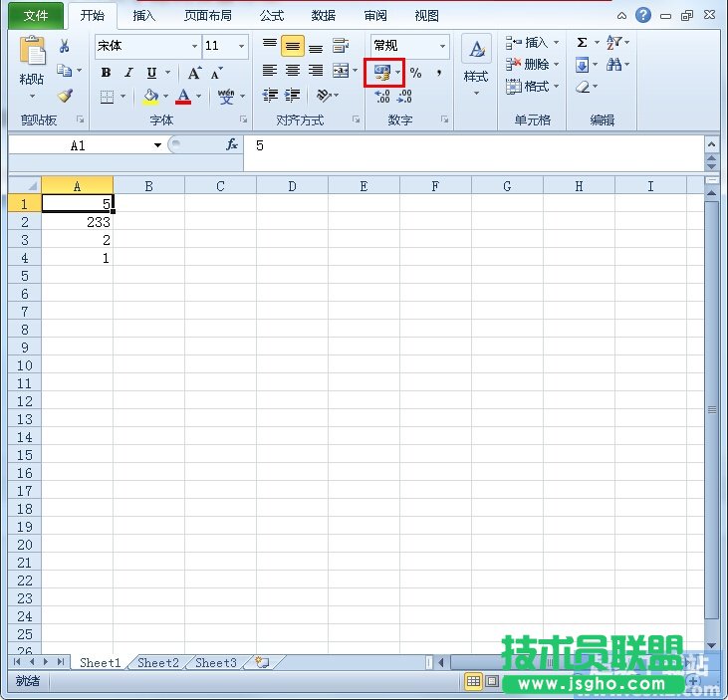Click the phonetic guide wén icon

pyautogui.click(x=226, y=96)
